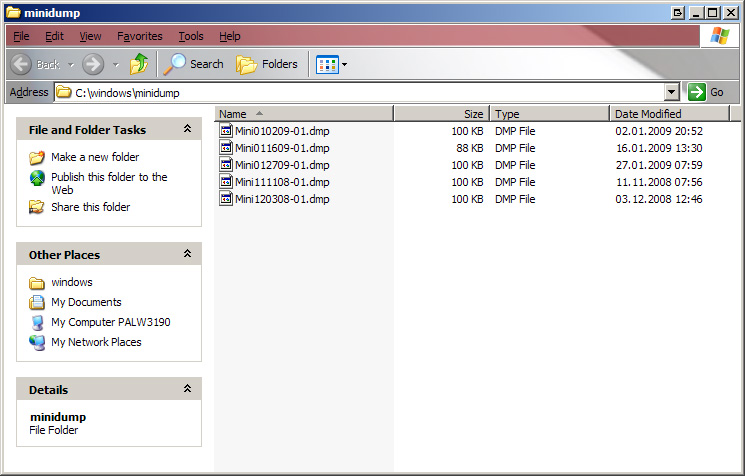Click the Forward arrow icon
Image resolution: width=745 pixels, height=476 pixels.
pos(93,64)
